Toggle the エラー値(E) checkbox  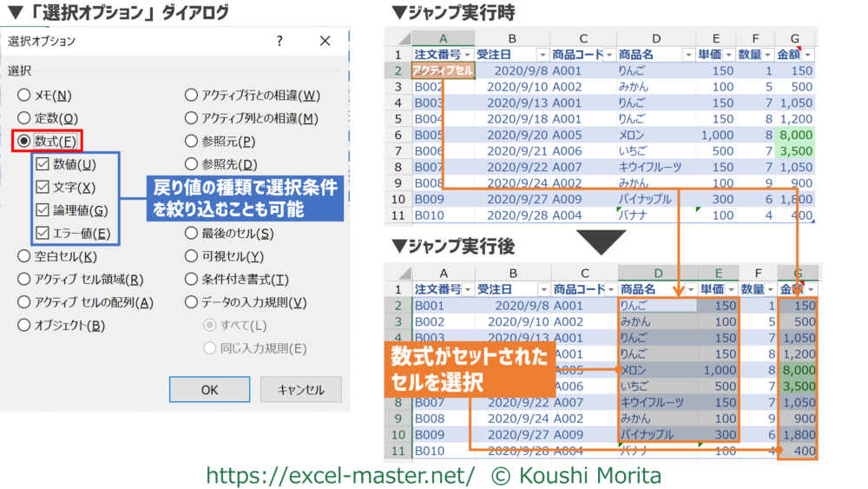43,233
